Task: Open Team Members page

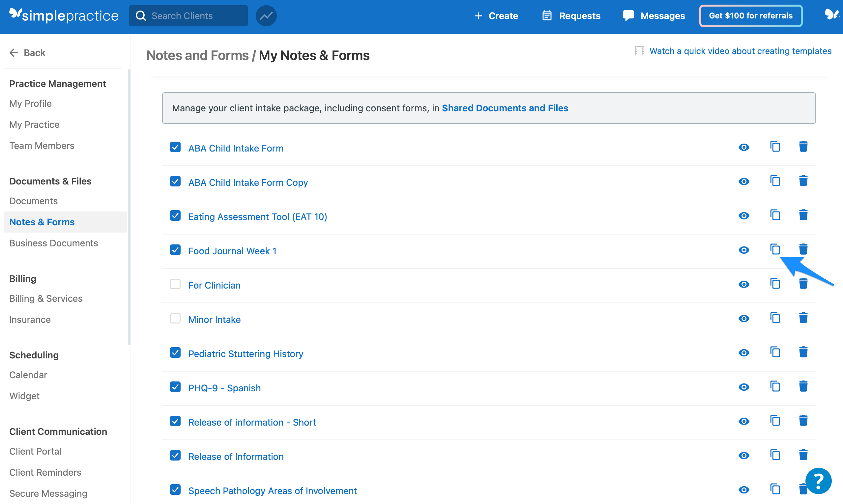Action: (x=42, y=146)
